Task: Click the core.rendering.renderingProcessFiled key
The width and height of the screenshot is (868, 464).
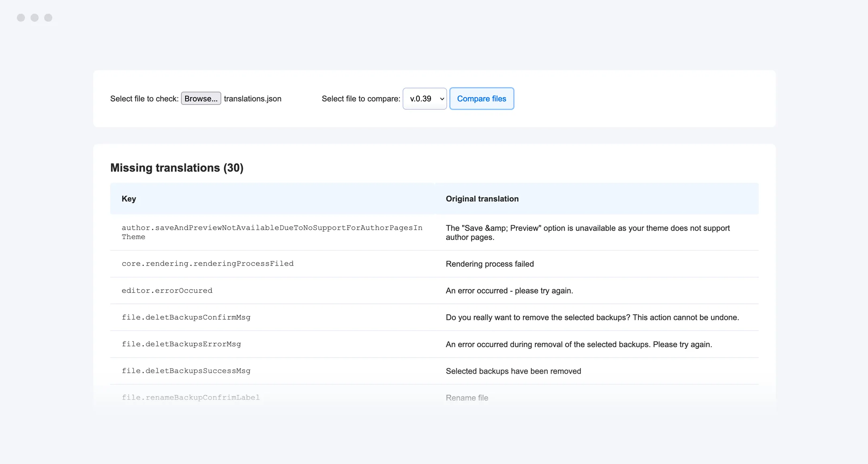Action: click(207, 264)
